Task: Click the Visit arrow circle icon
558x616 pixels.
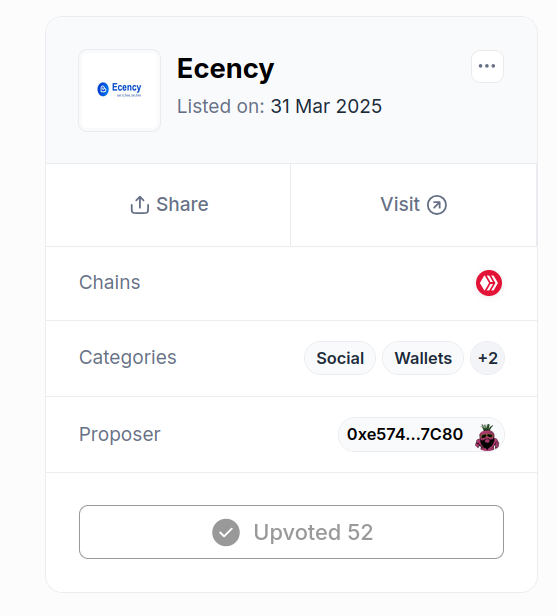Action: 437,205
